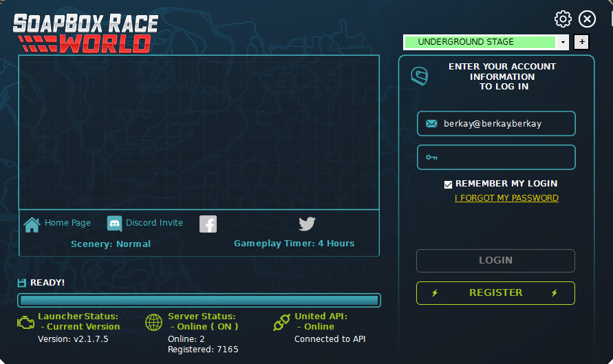Viewport: 613px width, 364px height.
Task: Open launcher settings gear icon
Action: click(563, 19)
